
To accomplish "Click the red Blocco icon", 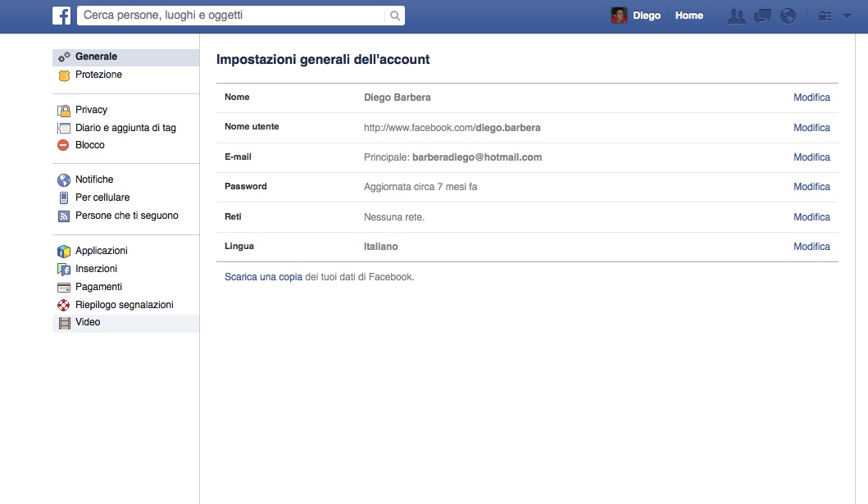I will 63,145.
